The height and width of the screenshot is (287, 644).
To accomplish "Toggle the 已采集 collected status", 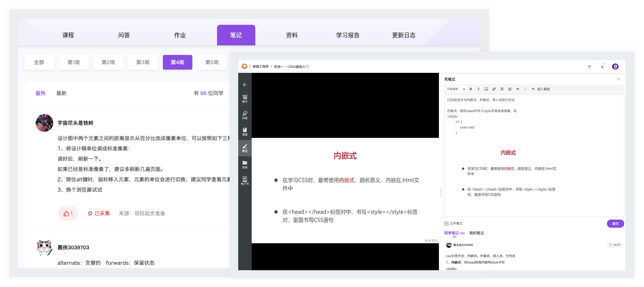I will 99,213.
